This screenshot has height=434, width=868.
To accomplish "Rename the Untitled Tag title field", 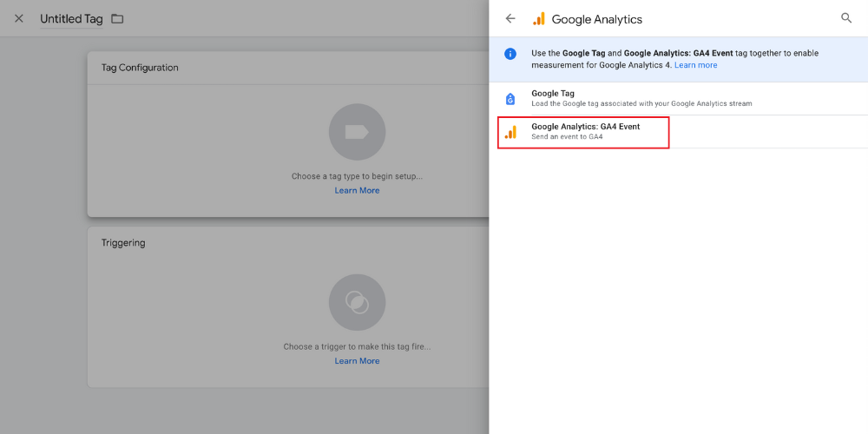I will coord(71,19).
